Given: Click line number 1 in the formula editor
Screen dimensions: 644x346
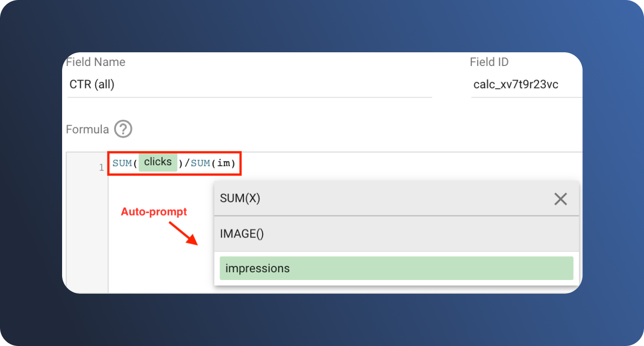Looking at the screenshot, I should pos(102,167).
